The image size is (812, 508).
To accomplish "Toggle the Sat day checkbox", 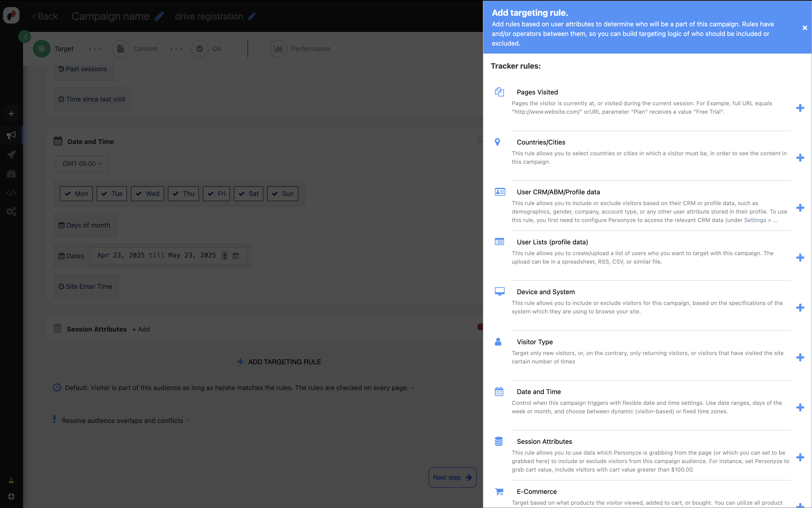I will click(248, 194).
